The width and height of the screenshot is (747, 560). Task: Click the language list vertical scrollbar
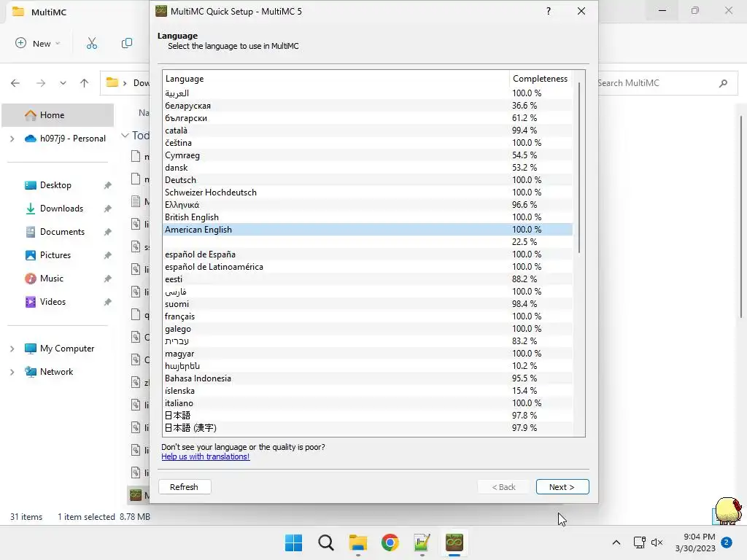[x=578, y=168]
